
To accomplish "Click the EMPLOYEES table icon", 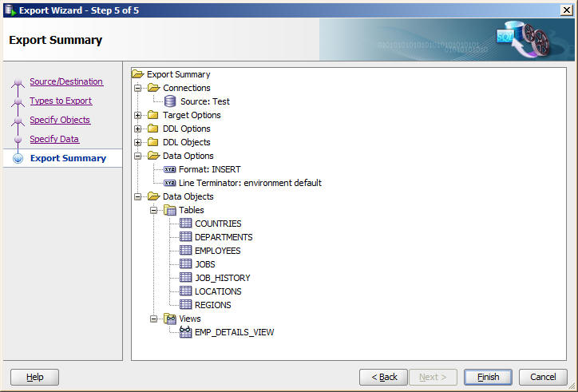I will click(x=185, y=251).
